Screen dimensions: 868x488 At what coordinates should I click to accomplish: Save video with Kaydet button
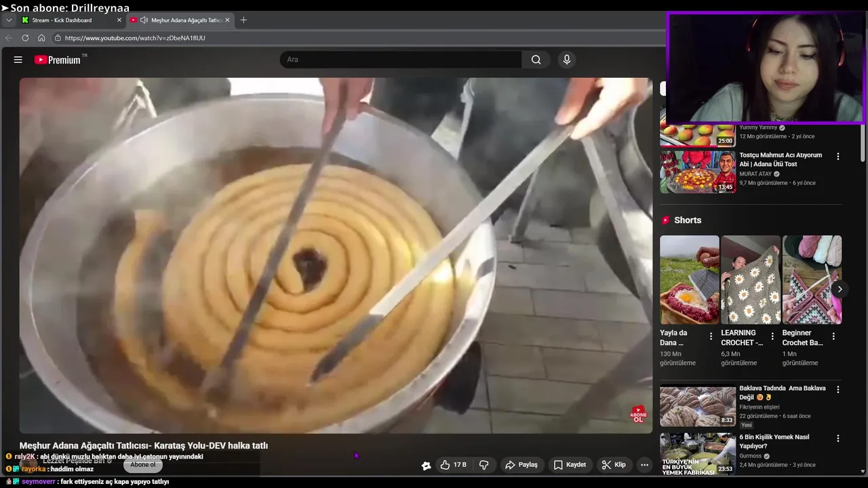click(570, 465)
